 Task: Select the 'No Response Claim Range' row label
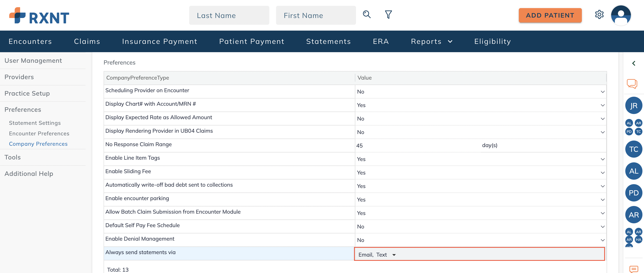click(x=138, y=144)
